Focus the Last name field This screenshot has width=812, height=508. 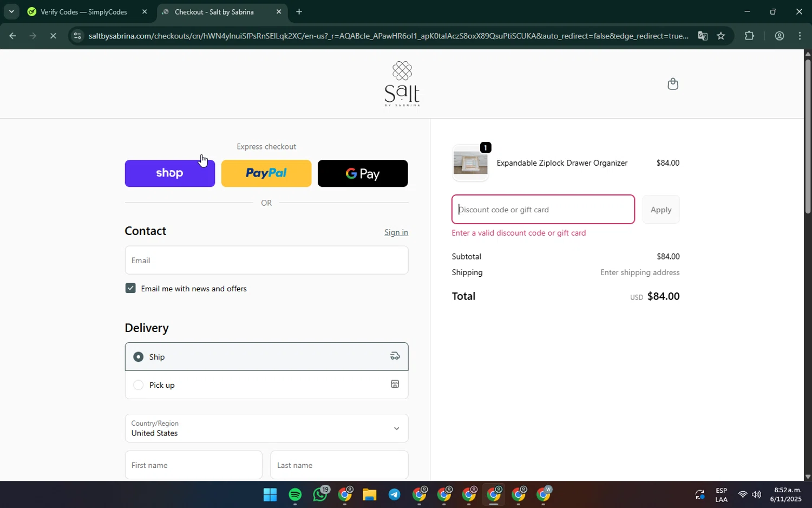[x=339, y=465]
